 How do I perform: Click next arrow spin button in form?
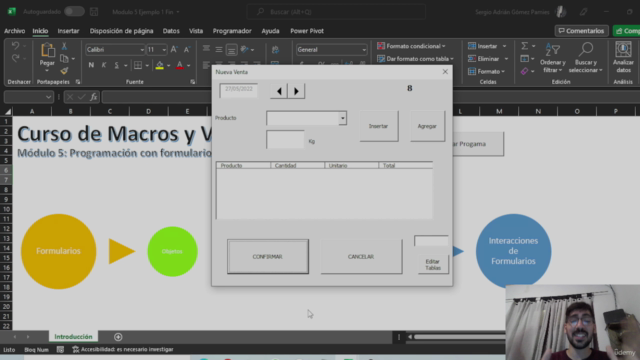[x=296, y=91]
